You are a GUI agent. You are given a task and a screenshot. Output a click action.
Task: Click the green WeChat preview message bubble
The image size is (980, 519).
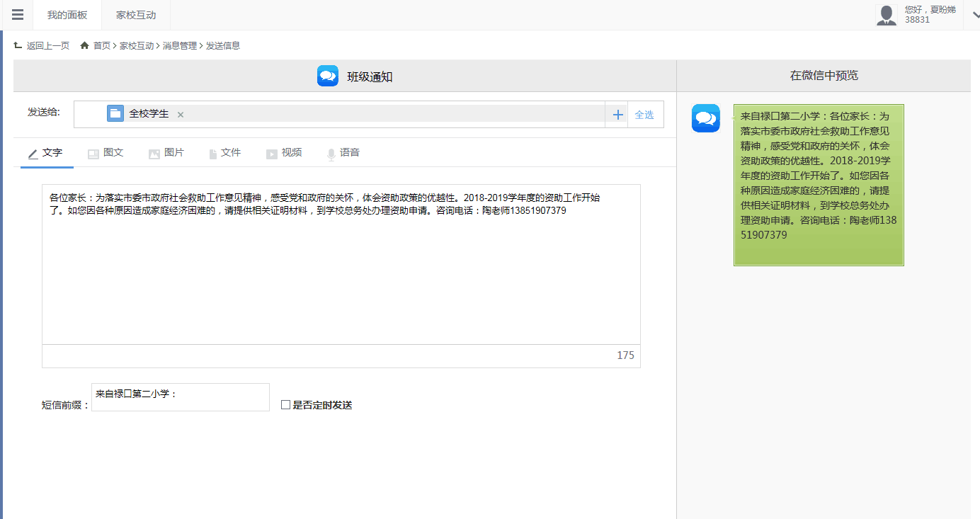[x=819, y=185]
